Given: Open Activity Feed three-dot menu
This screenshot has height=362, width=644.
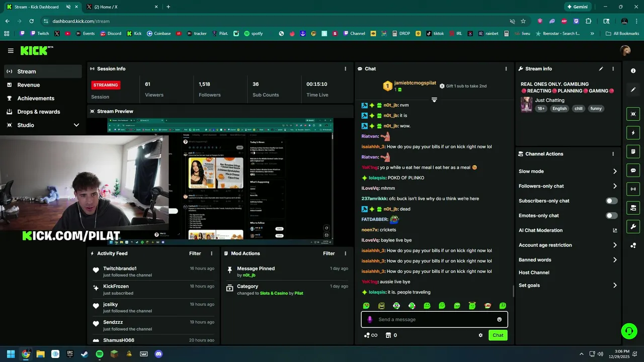Looking at the screenshot, I should pyautogui.click(x=211, y=253).
